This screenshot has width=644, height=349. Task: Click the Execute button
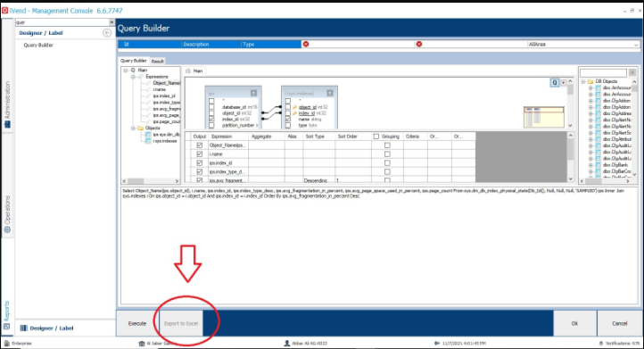pos(136,323)
